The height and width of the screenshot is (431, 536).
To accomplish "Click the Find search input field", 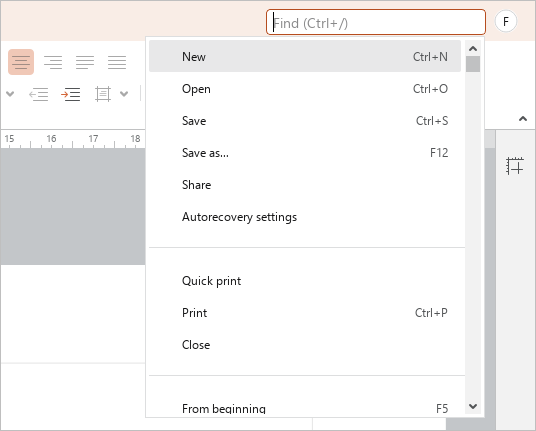I will [376, 23].
